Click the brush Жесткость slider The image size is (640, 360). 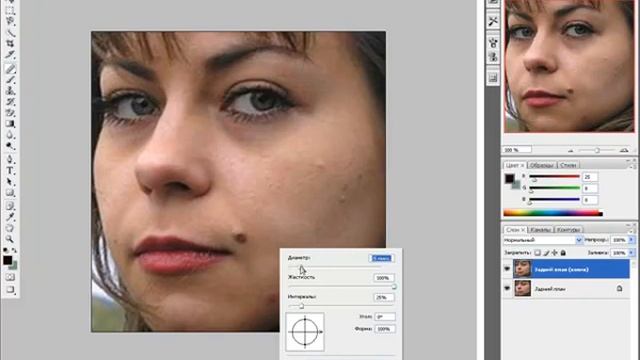341,287
